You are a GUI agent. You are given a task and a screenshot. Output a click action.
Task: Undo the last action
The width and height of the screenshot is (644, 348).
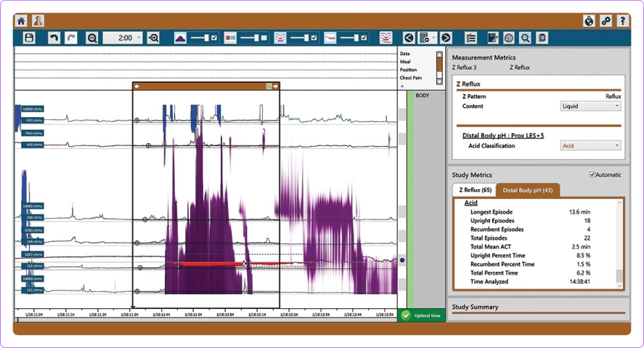coord(54,38)
